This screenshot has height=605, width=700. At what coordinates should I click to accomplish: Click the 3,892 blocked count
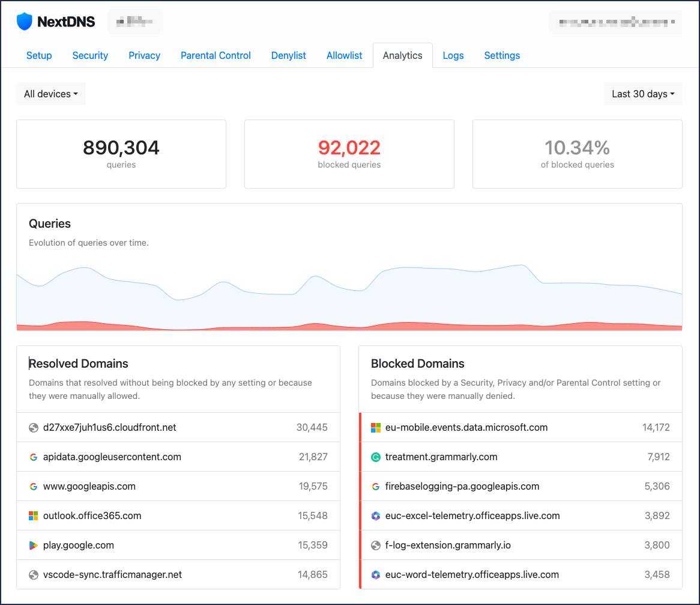coord(657,516)
